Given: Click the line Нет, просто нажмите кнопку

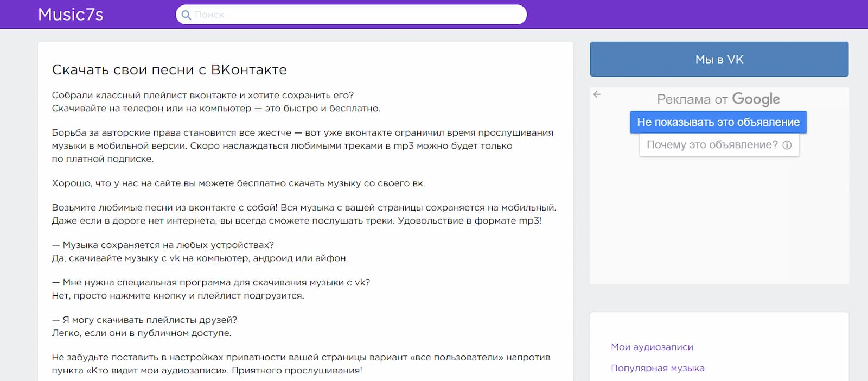Looking at the screenshot, I should 178,295.
